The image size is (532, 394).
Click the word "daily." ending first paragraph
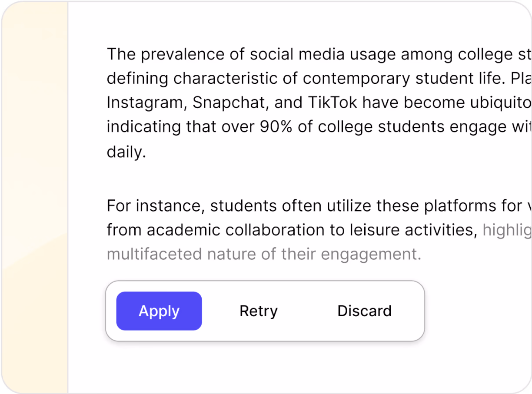point(126,152)
